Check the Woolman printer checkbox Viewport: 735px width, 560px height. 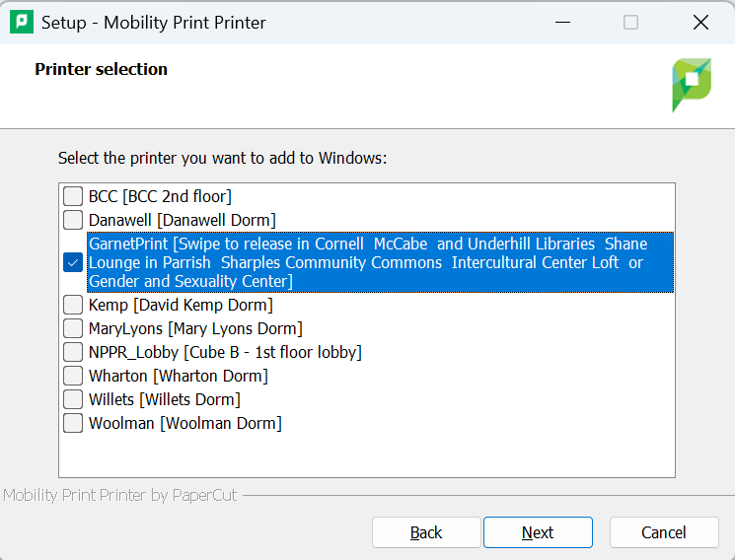click(73, 423)
